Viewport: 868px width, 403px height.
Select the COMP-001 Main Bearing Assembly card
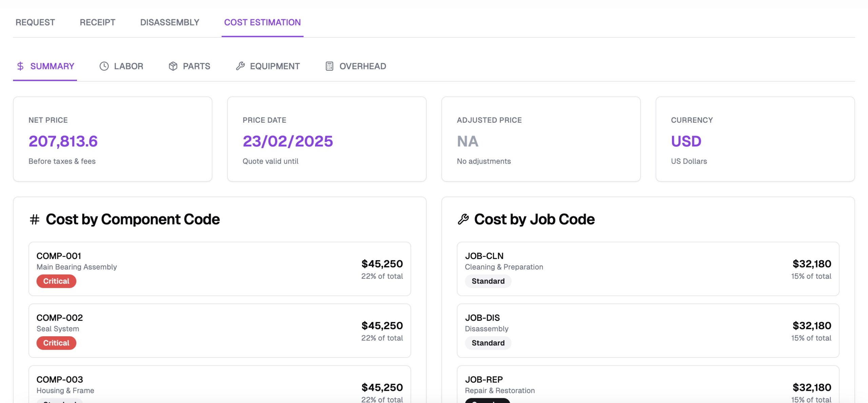[x=220, y=269]
